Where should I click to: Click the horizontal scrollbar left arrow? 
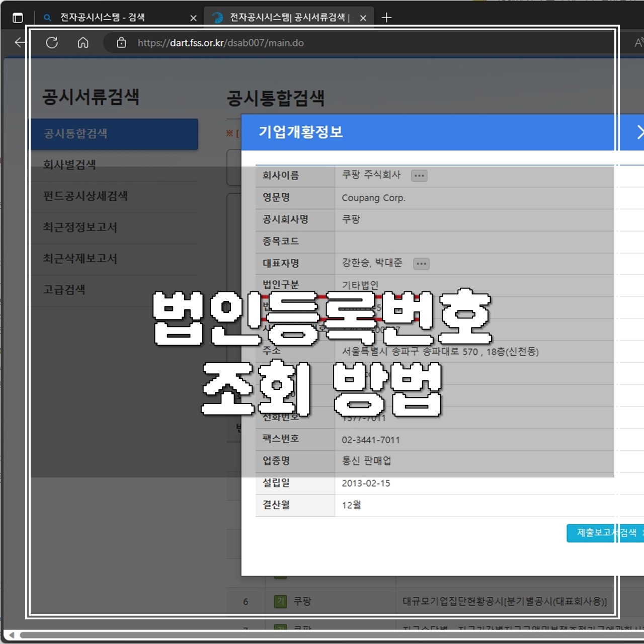click(12, 635)
